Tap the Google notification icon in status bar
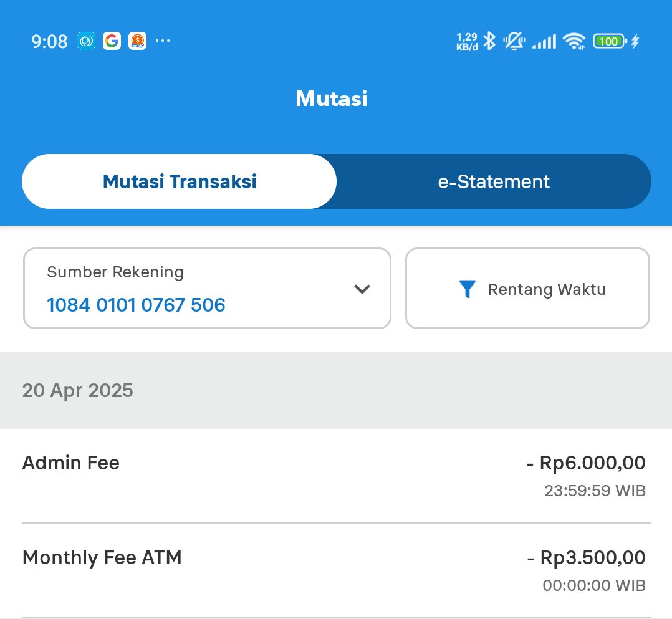The width and height of the screenshot is (672, 619). (112, 41)
